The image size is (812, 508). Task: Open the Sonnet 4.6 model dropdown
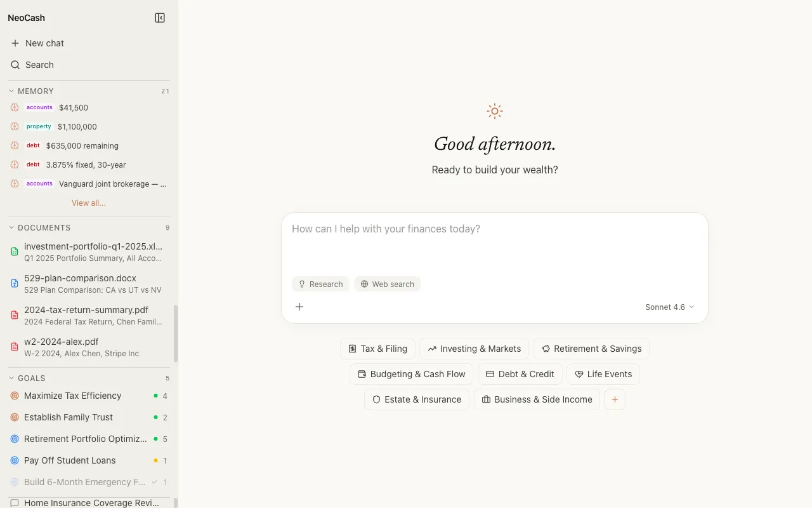click(669, 307)
